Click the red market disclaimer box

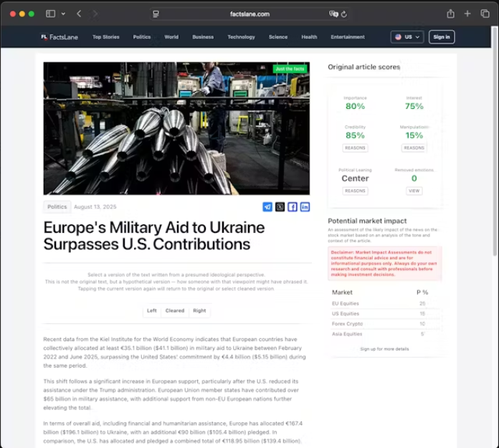point(385,264)
